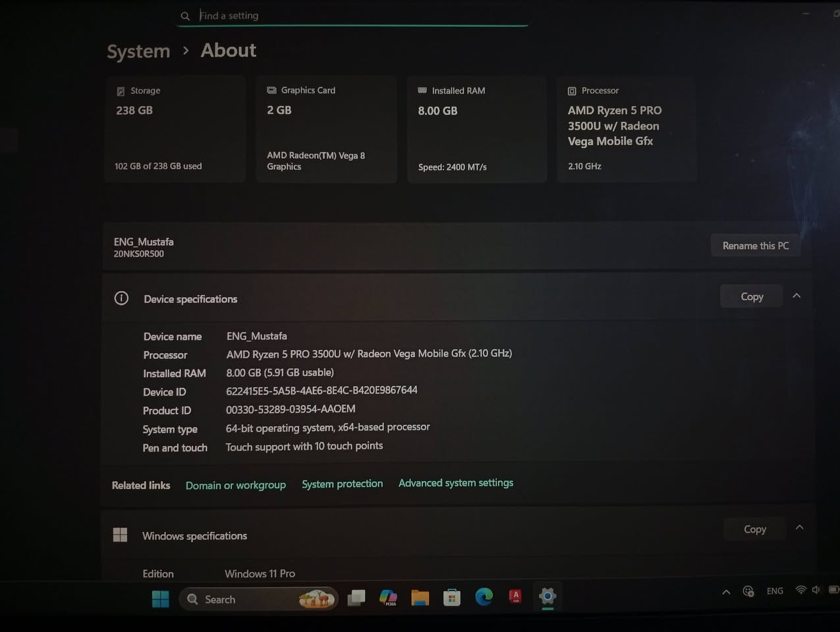Open the Start menu
The height and width of the screenshot is (632, 840).
point(160,599)
